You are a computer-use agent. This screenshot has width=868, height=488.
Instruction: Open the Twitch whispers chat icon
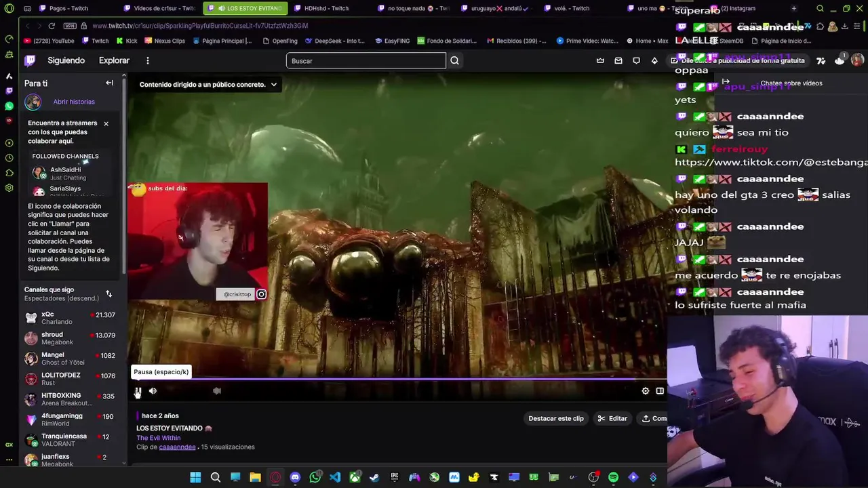point(636,60)
